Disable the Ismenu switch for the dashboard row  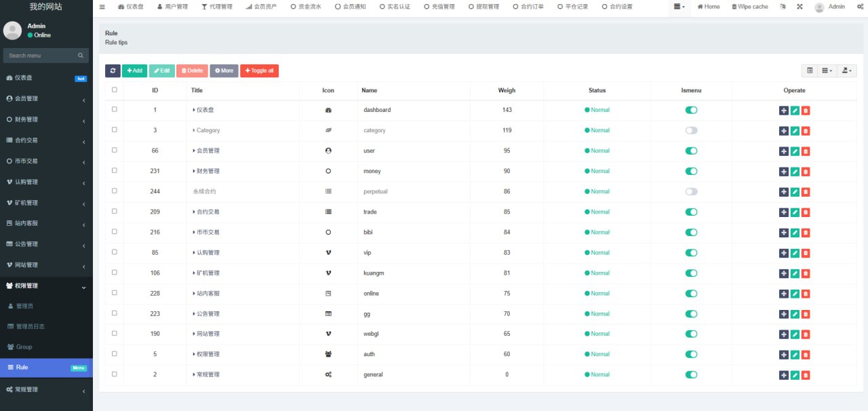691,110
